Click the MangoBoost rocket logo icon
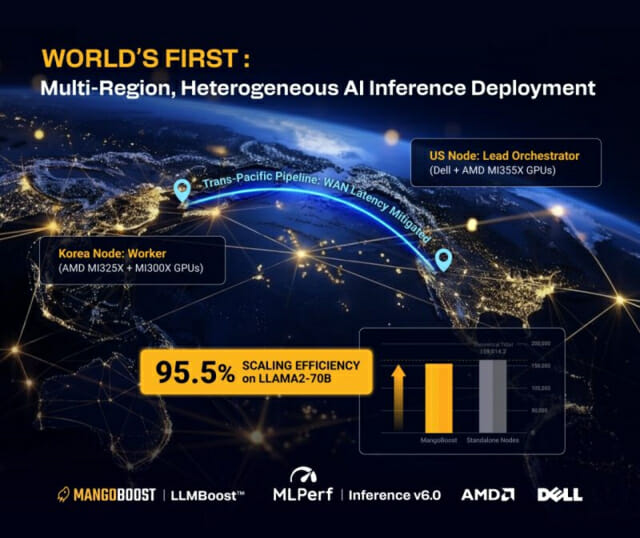Screen dimensions: 640x538 point(64,495)
